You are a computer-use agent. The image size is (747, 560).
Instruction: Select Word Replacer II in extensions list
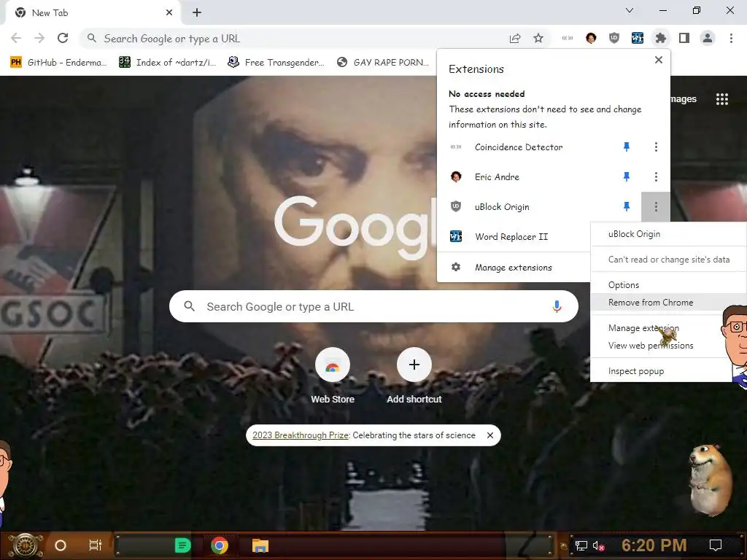point(511,237)
